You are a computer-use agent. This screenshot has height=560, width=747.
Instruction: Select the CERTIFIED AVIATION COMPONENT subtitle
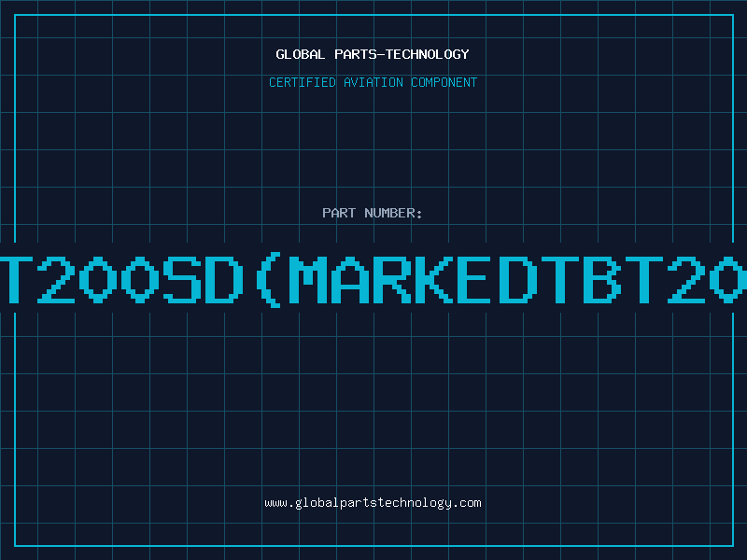coord(373,82)
